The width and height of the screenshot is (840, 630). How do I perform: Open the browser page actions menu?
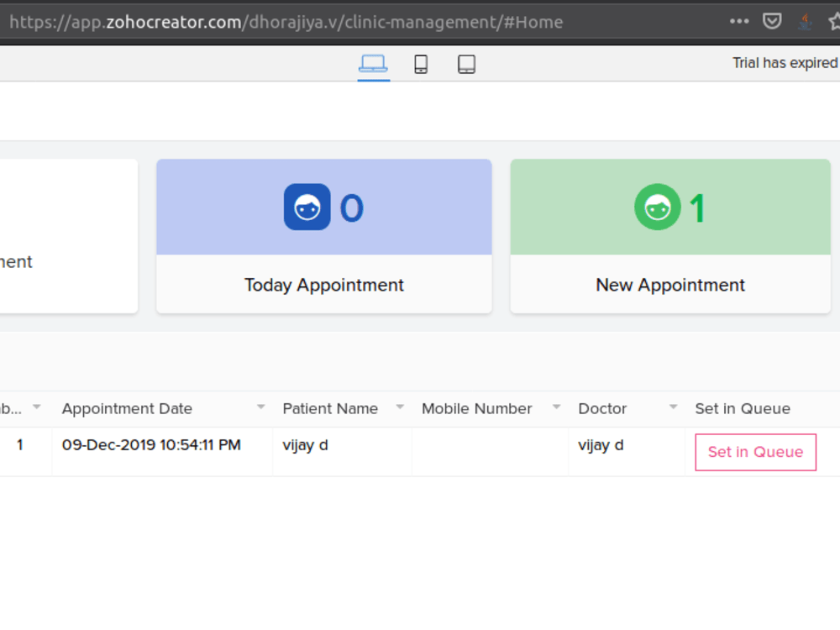(738, 22)
